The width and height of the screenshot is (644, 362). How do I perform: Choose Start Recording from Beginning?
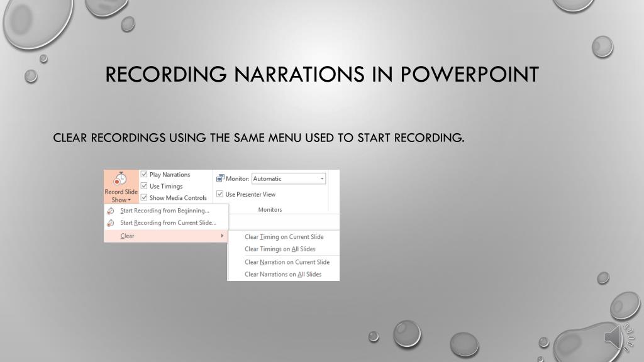(166, 211)
